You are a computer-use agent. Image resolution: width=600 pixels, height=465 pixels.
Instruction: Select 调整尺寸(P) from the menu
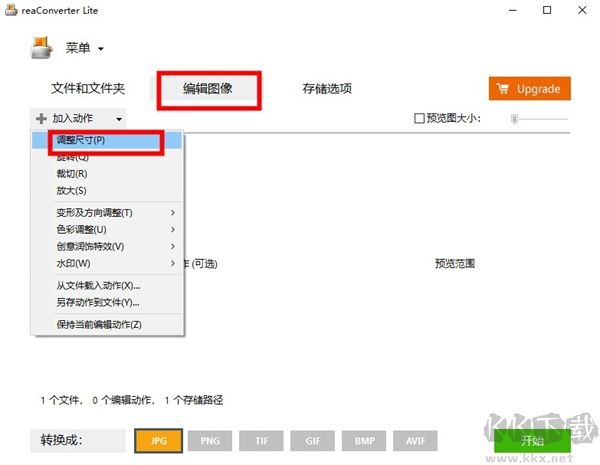[x=107, y=140]
